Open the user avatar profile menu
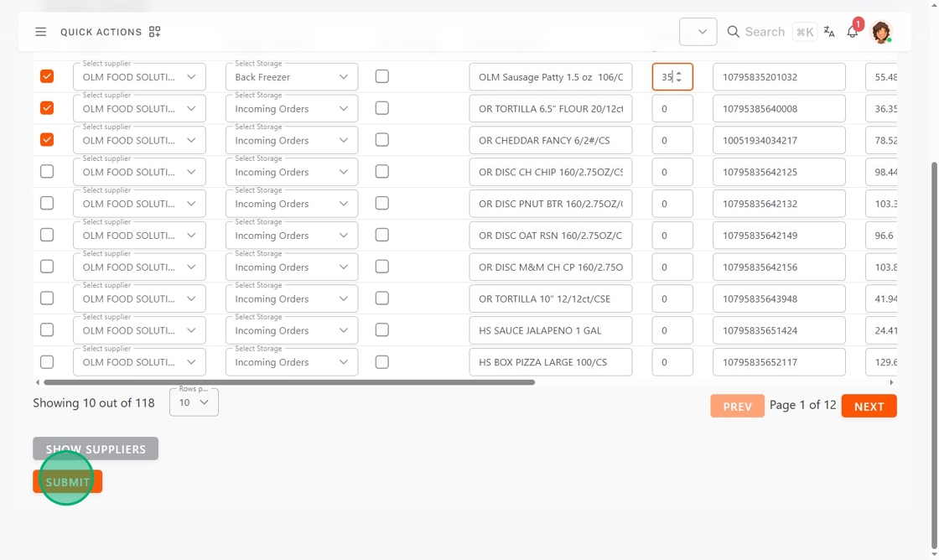 (881, 32)
